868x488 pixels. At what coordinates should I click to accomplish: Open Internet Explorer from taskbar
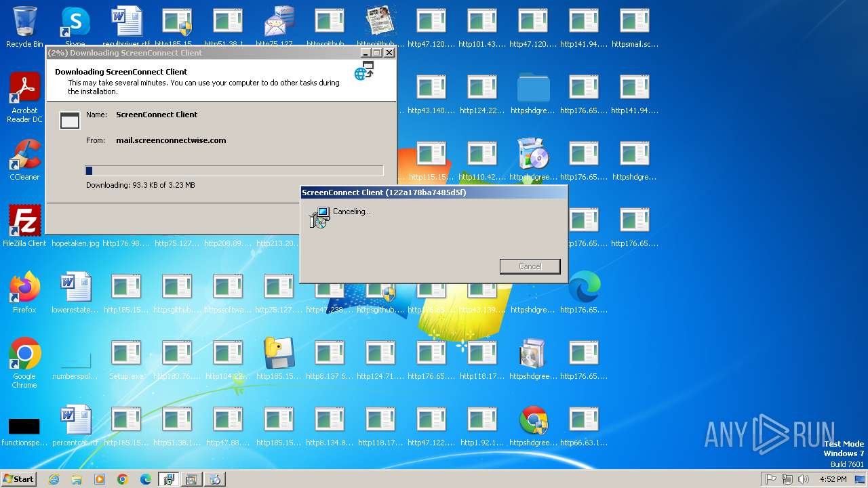tap(54, 479)
